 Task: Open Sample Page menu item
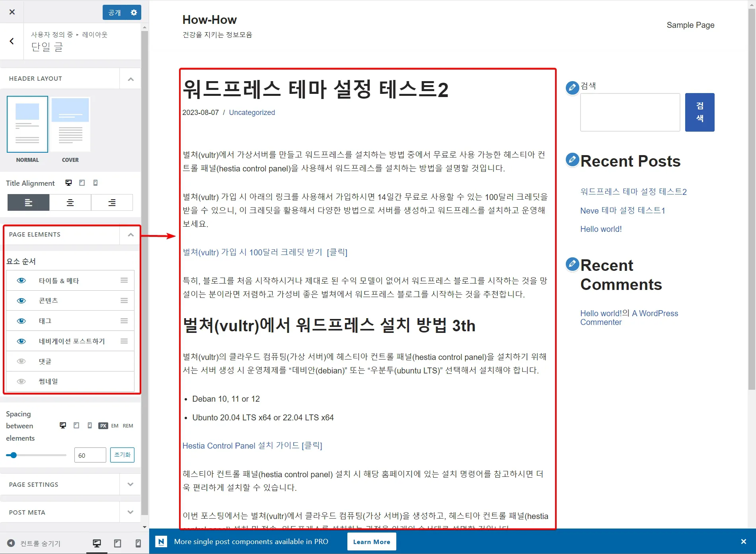coord(690,25)
